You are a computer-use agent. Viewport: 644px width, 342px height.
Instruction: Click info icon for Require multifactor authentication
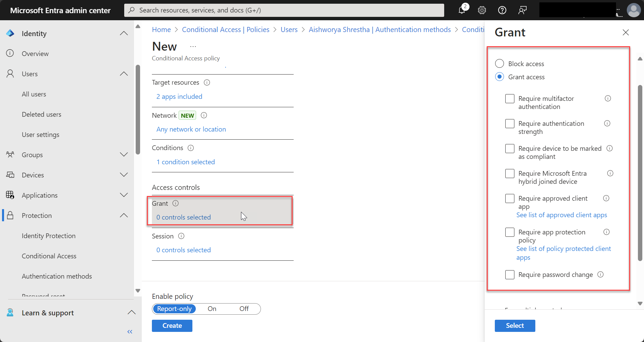tap(608, 98)
